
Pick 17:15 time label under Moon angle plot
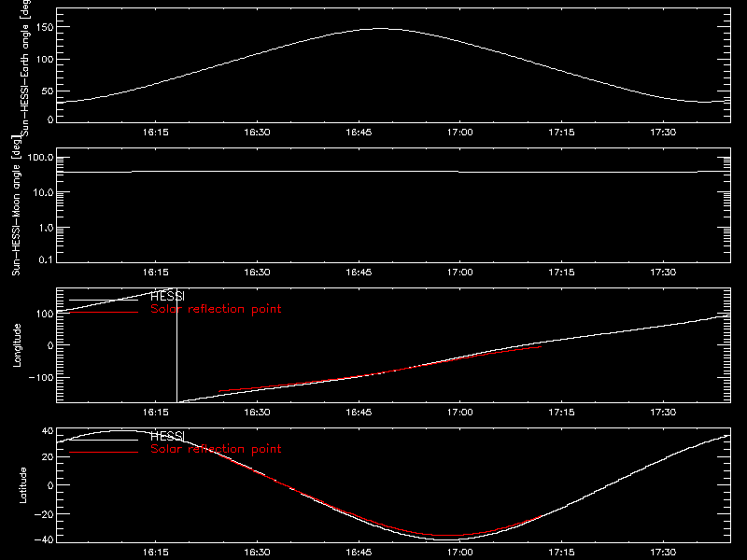click(561, 272)
